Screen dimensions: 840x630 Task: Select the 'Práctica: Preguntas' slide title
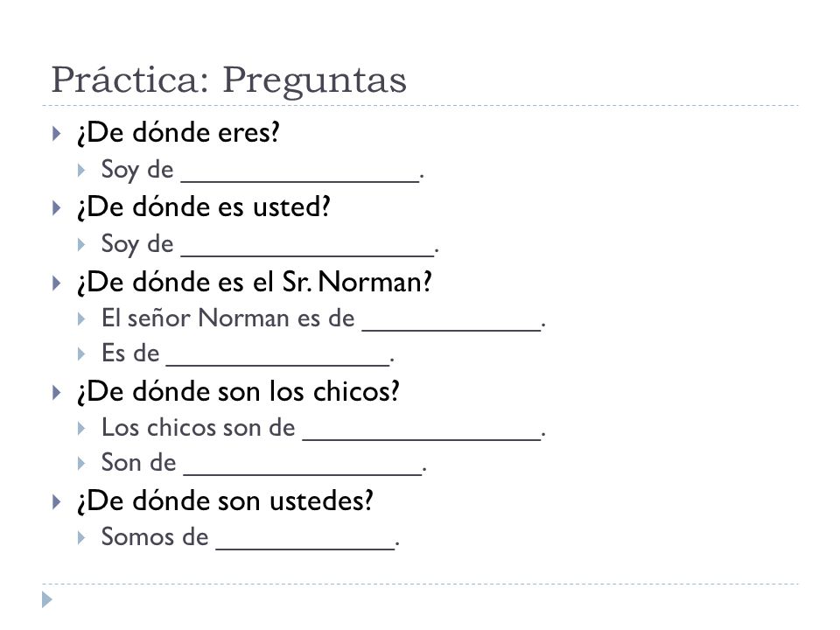(228, 80)
